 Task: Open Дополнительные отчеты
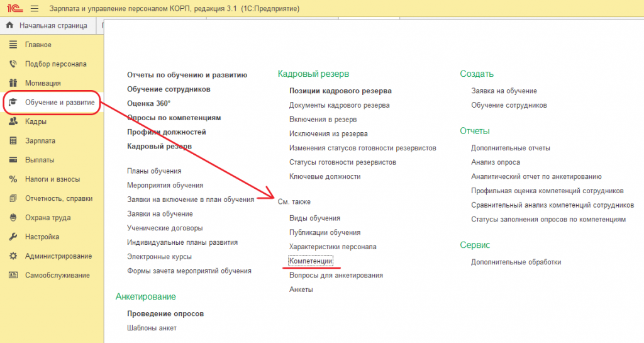(x=511, y=148)
